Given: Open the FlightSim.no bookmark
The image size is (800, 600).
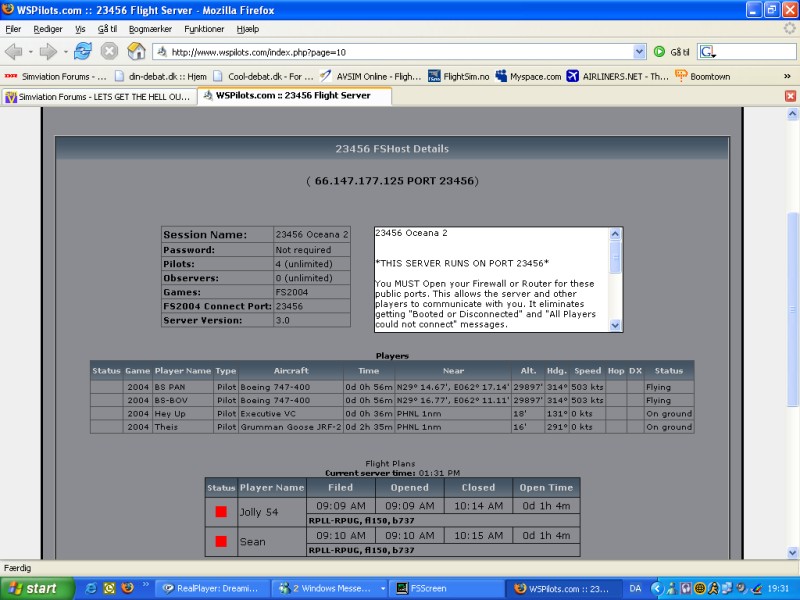Looking at the screenshot, I should [x=466, y=75].
